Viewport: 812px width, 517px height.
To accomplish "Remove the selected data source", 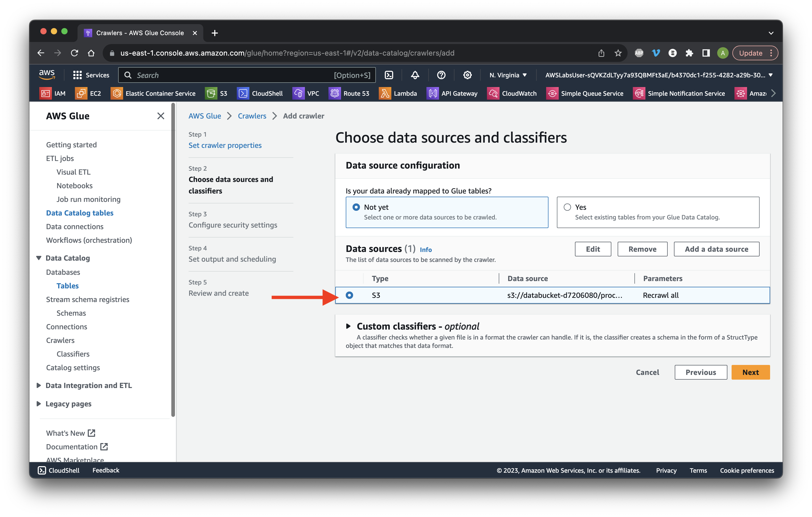I will pyautogui.click(x=642, y=249).
